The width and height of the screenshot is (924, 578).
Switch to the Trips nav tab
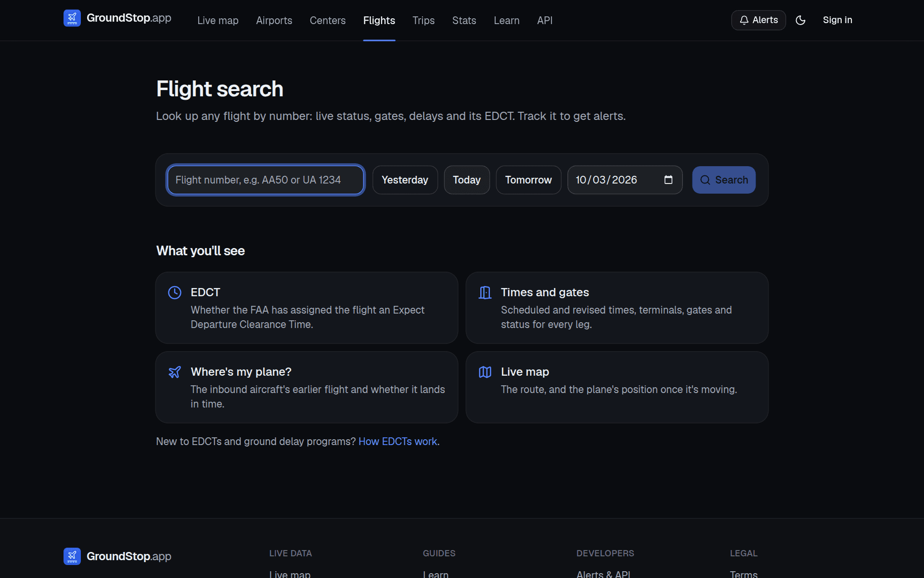[x=423, y=20]
